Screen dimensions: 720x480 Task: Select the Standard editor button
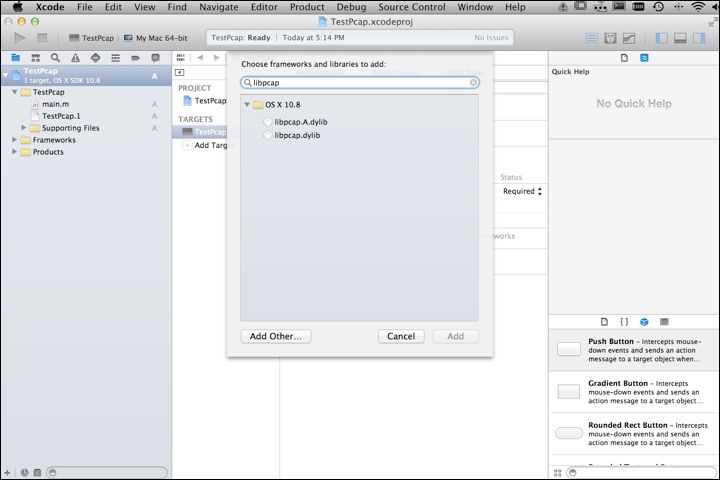(591, 38)
